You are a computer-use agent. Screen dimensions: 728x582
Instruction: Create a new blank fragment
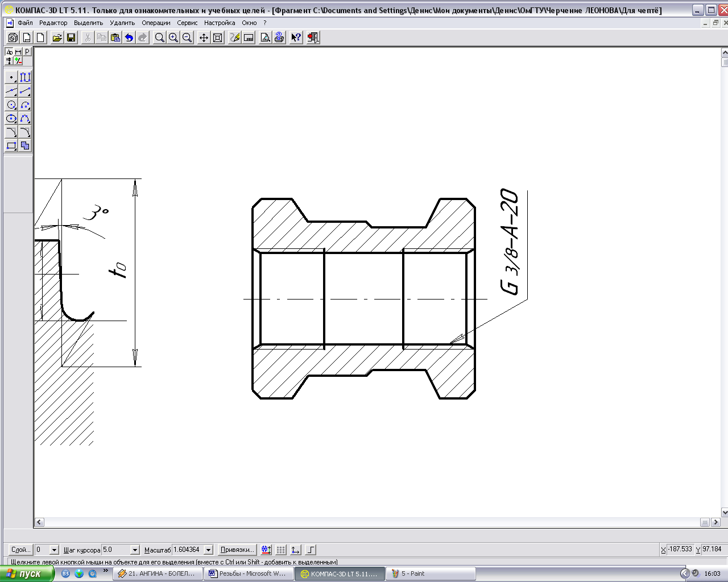click(x=40, y=38)
